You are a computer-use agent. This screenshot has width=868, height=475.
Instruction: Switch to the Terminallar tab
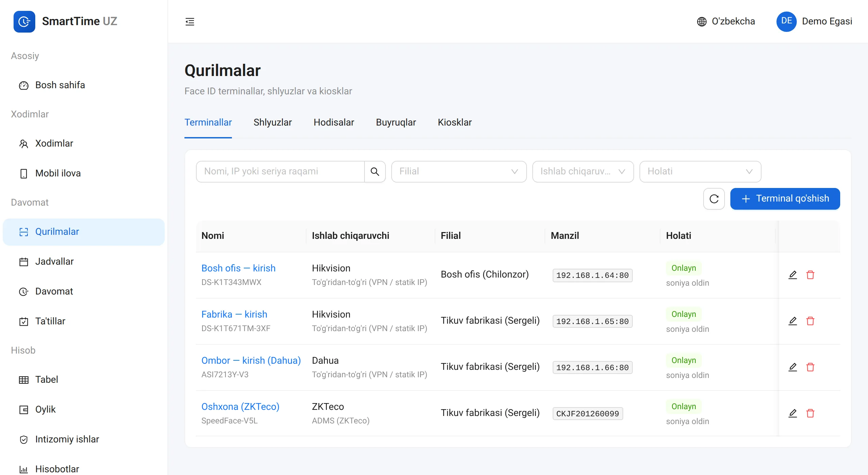point(208,122)
